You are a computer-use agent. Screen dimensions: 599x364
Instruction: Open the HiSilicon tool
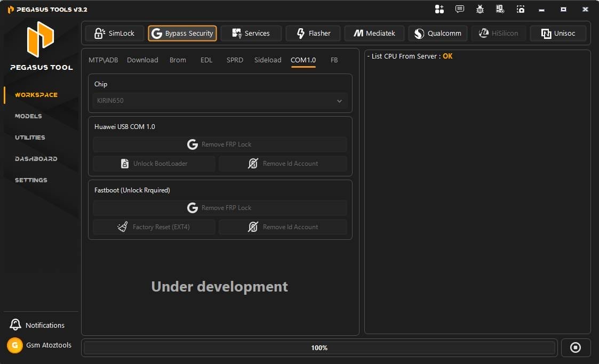coord(499,33)
